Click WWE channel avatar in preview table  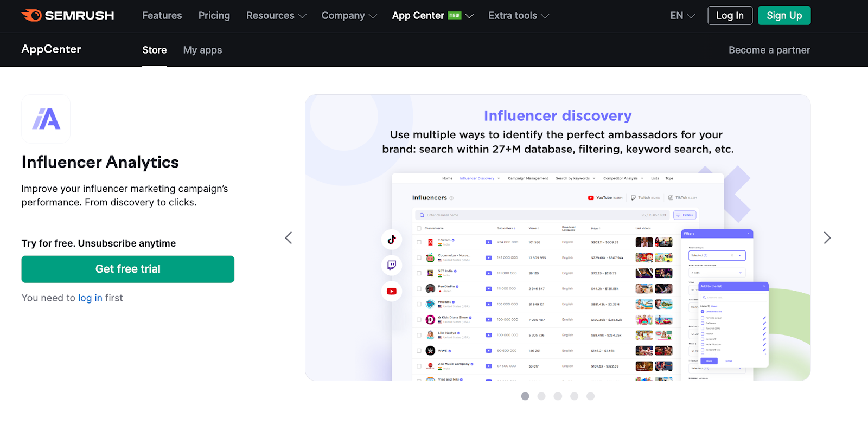pyautogui.click(x=430, y=351)
